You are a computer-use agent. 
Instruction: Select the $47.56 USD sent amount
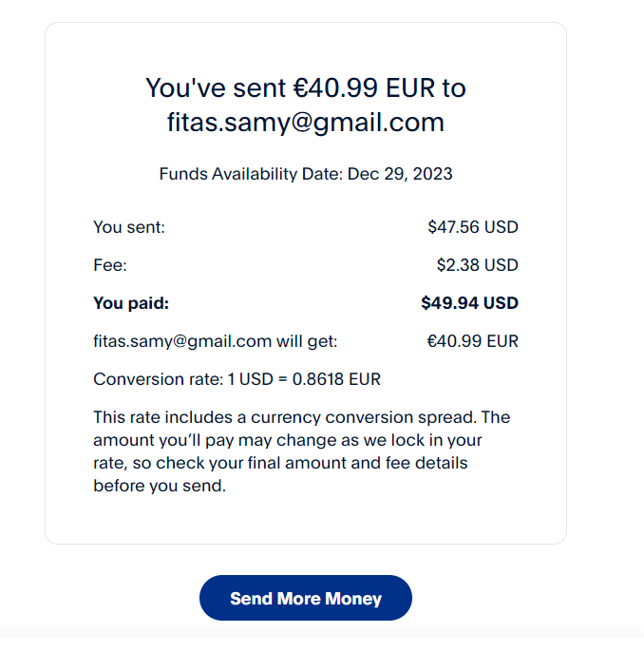click(x=472, y=227)
